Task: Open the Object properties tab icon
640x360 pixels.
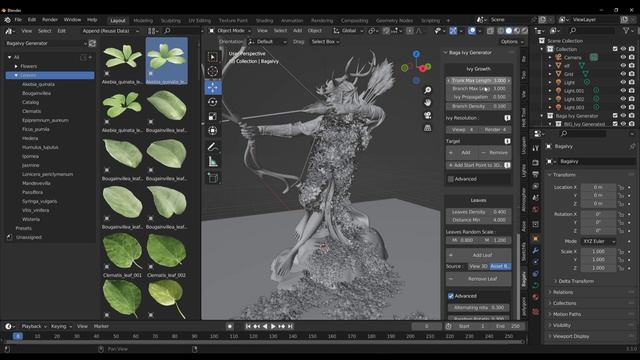Action: 536,238
